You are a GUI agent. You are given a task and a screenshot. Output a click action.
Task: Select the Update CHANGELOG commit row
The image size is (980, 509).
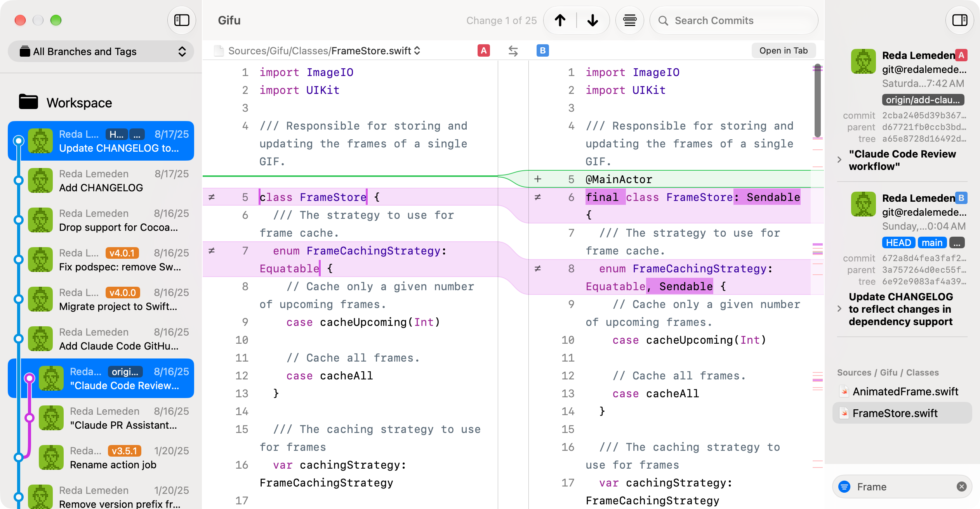click(x=101, y=141)
